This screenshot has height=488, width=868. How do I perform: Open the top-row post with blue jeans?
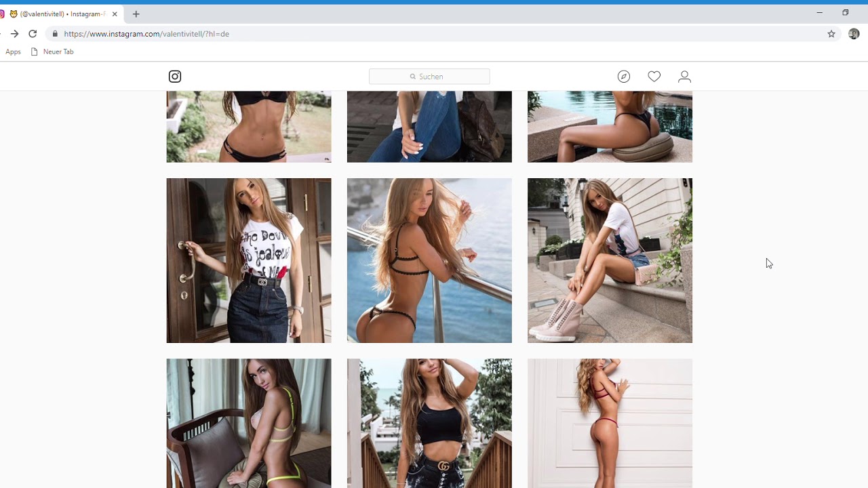(x=429, y=127)
